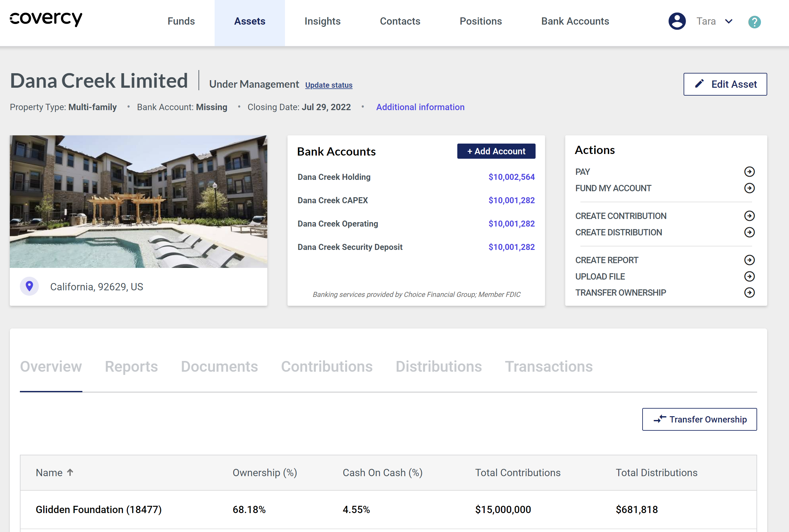
Task: Open CREATE CONTRIBUTION via its arrow icon
Action: [749, 216]
